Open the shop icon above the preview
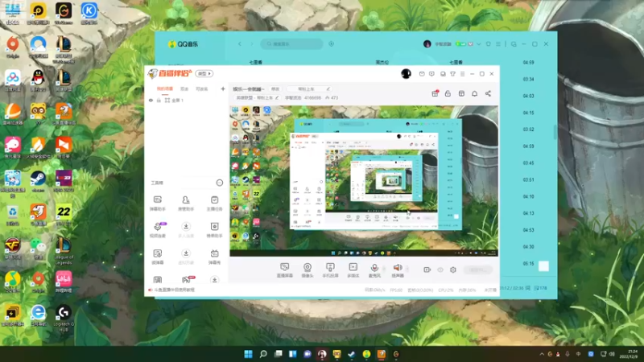The height and width of the screenshot is (362, 644). 461,93
